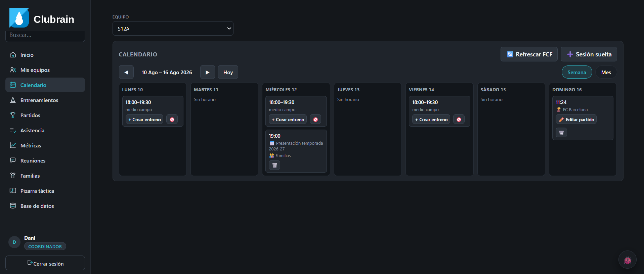Open Reuniones section

point(45,161)
